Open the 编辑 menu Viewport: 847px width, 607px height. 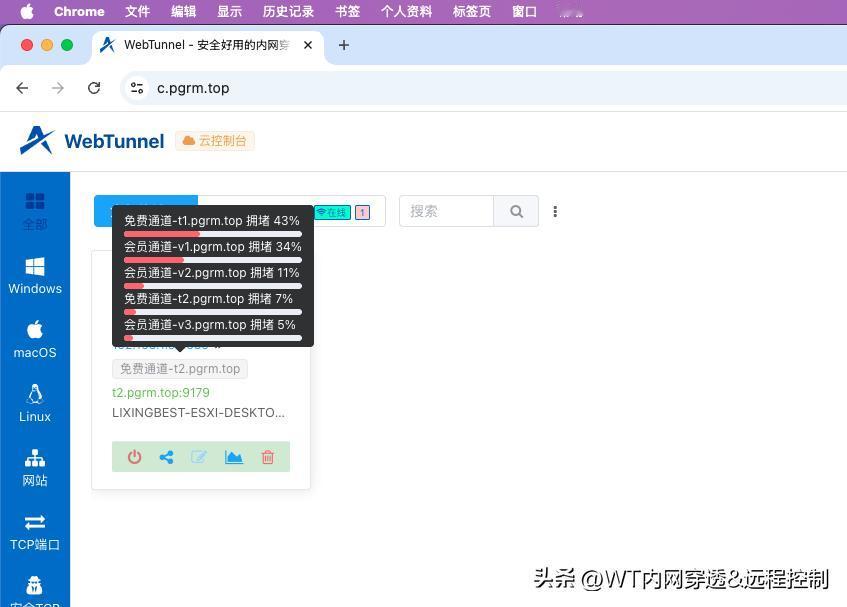(x=184, y=11)
